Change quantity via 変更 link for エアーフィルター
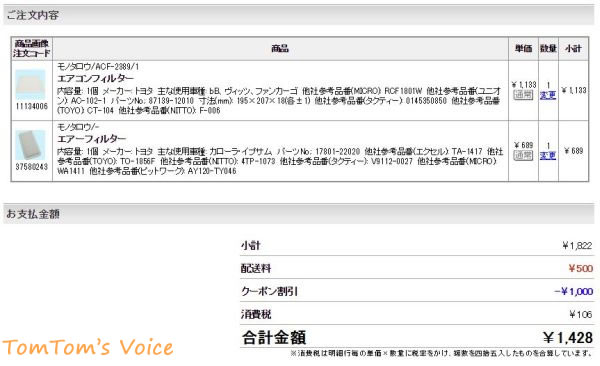Viewport: 600px width, 366px height. tap(548, 155)
